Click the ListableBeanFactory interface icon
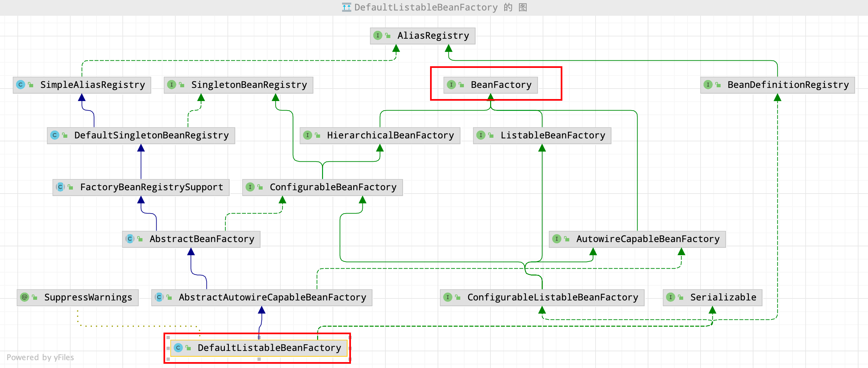 coord(481,135)
